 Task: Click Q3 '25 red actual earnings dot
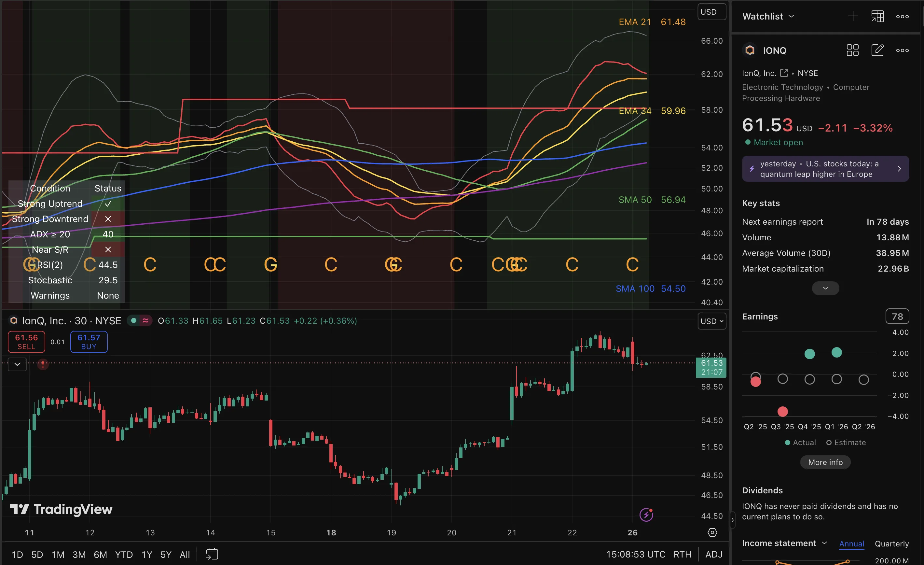tap(782, 412)
